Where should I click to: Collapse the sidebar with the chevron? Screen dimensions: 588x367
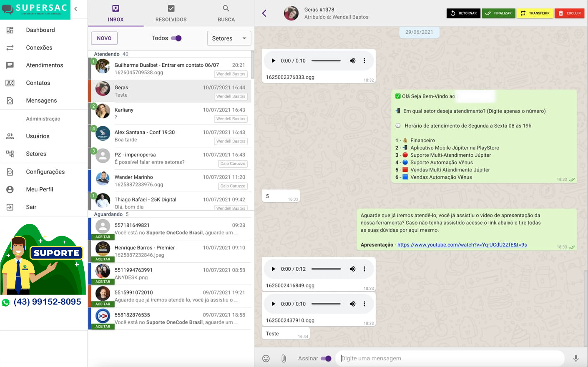75,9
